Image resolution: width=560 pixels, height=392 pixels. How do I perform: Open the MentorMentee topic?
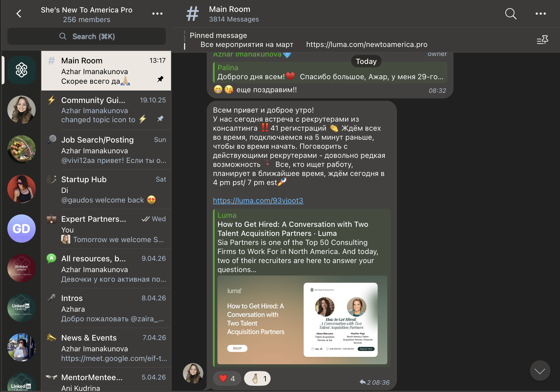coord(106,380)
